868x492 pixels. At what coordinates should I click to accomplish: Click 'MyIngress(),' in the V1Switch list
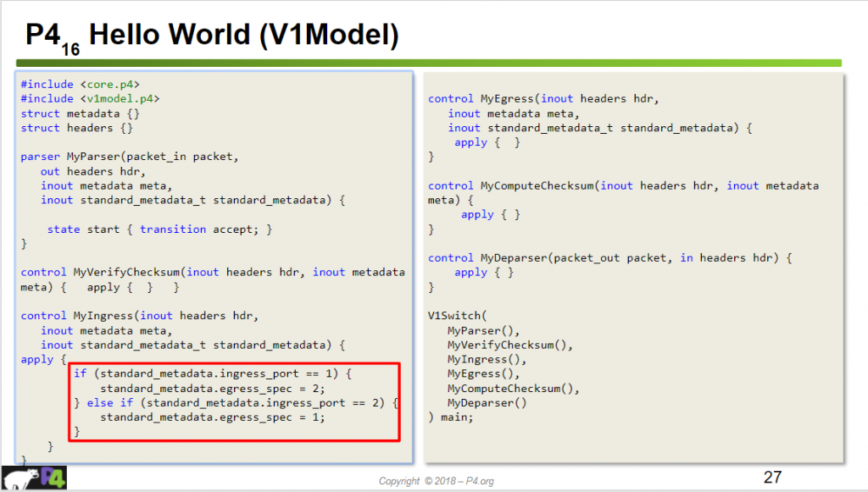point(487,359)
